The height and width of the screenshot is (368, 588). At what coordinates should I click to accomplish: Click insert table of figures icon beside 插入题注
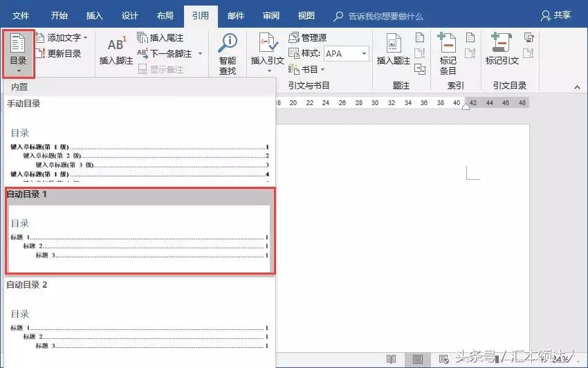coord(420,37)
